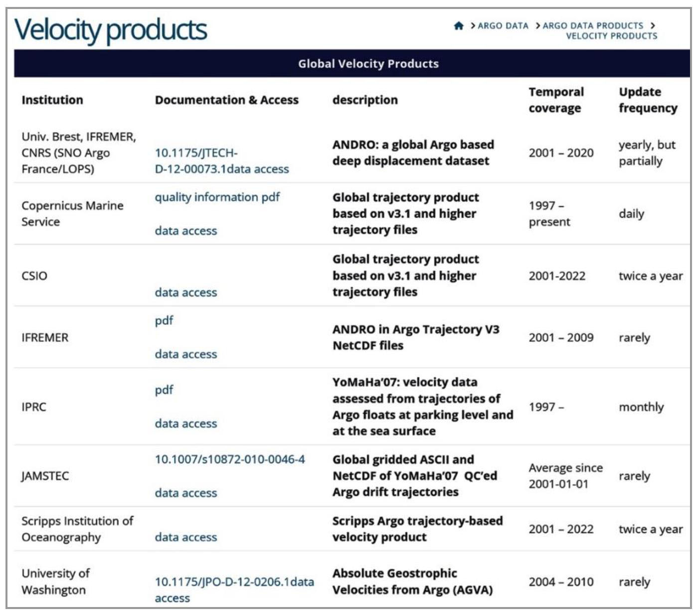Click the Institution column header
Screen dimensions: 693x616
click(x=52, y=100)
